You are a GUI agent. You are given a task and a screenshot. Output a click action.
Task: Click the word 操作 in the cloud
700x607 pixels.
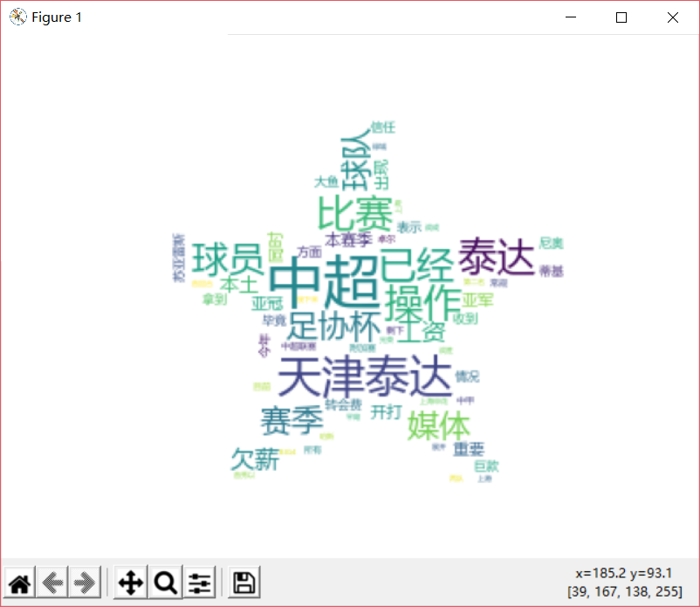(422, 305)
